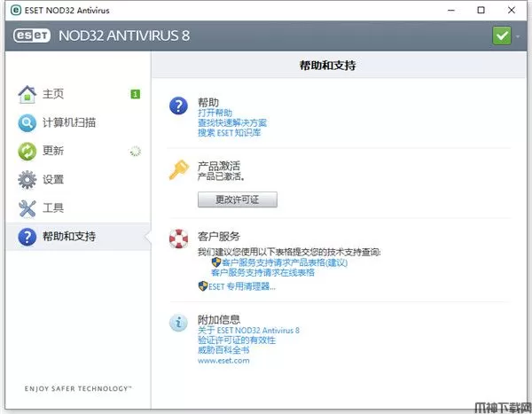This screenshot has width=532, height=414.
Task: Click the green protection status checkmark
Action: [x=503, y=36]
